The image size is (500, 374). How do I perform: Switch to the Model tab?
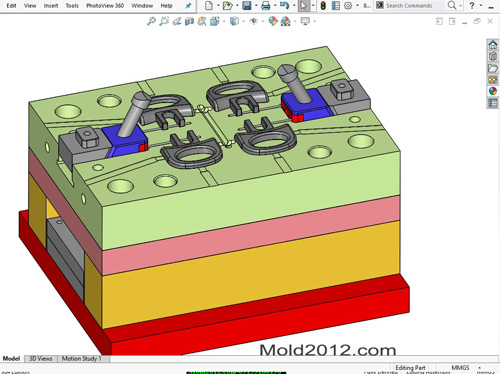coord(11,359)
